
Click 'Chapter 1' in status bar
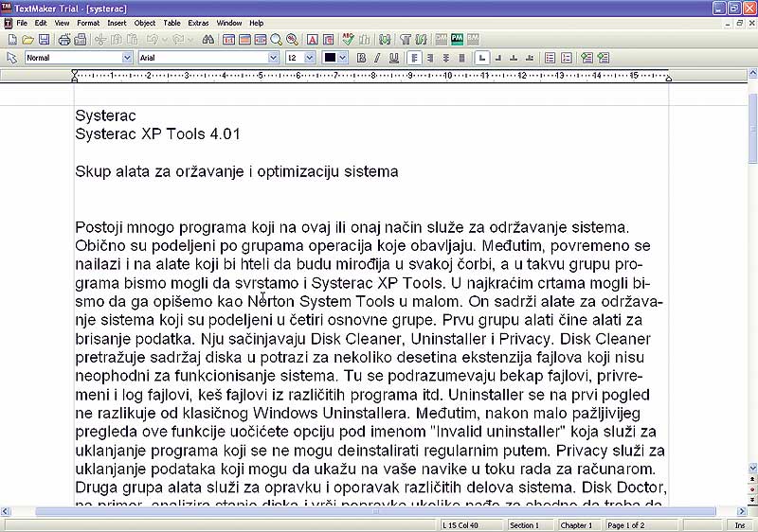pos(576,525)
